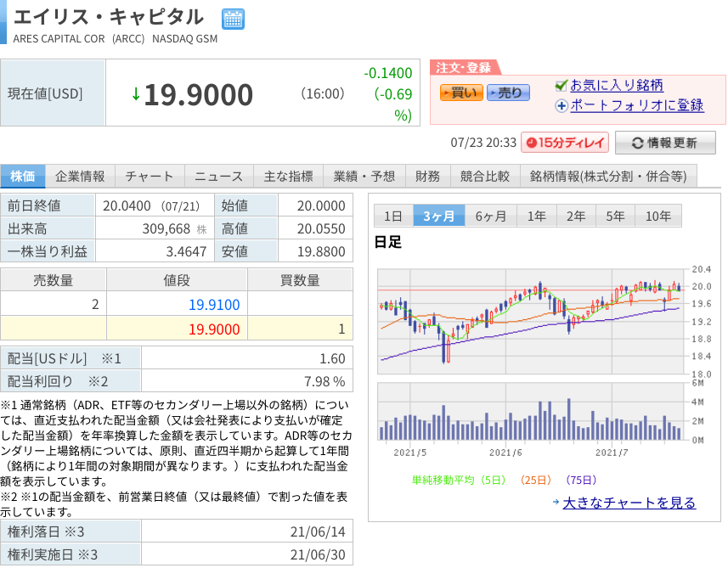Viewport: 728px width, 568px height.
Task: Open the 財務 tab
Action: coord(427,177)
